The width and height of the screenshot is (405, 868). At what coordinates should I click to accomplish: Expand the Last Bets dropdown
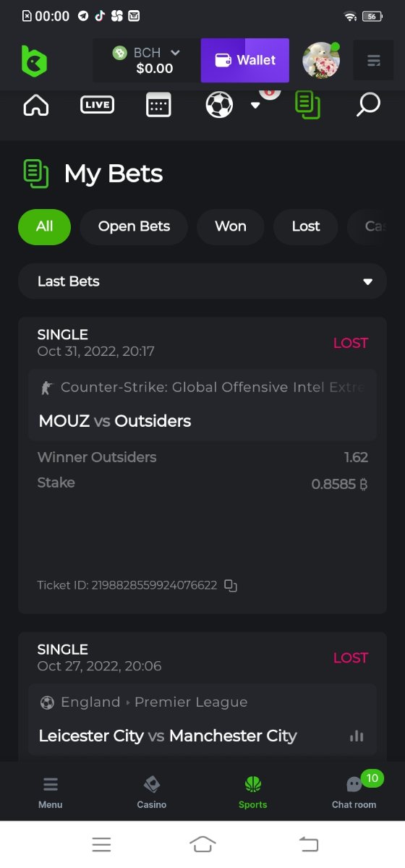click(202, 281)
